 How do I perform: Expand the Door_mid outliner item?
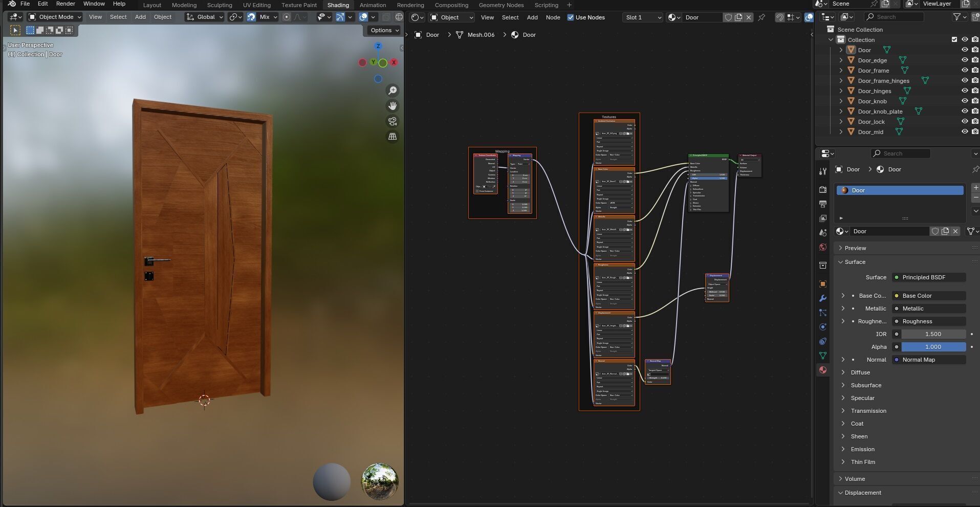841,132
